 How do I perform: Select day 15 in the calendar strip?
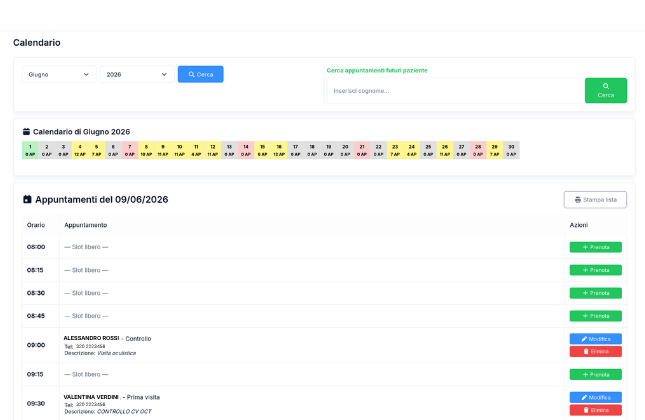262,150
